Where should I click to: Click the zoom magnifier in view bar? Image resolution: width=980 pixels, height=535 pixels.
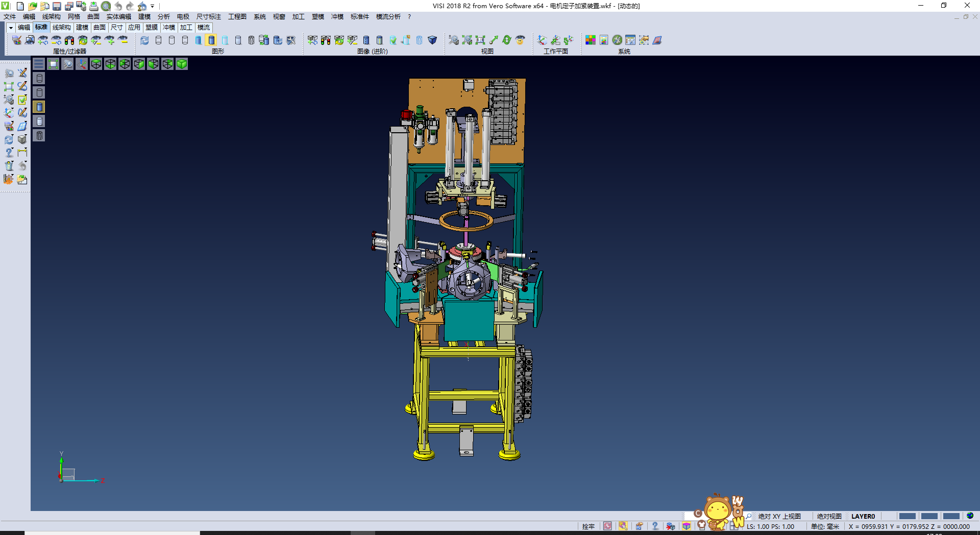click(x=67, y=64)
